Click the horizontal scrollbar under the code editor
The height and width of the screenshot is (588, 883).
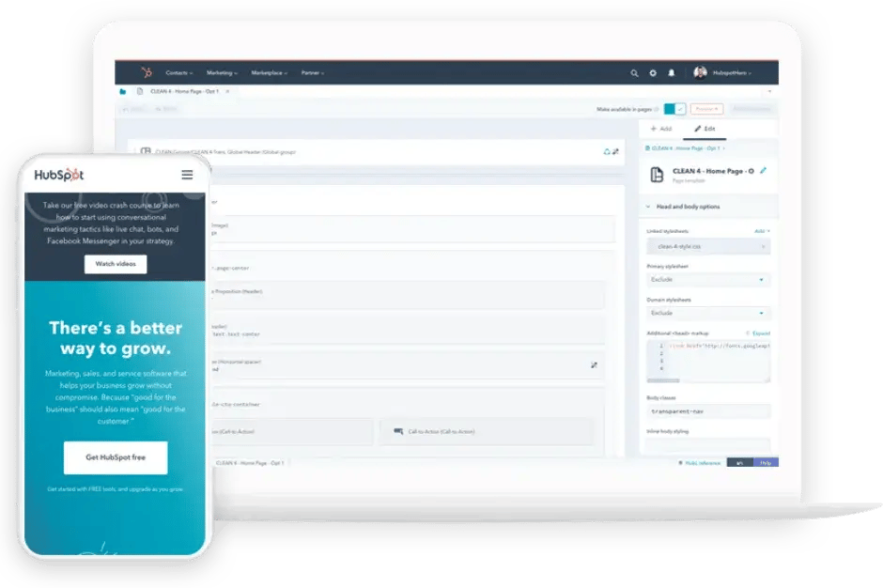coord(663,380)
